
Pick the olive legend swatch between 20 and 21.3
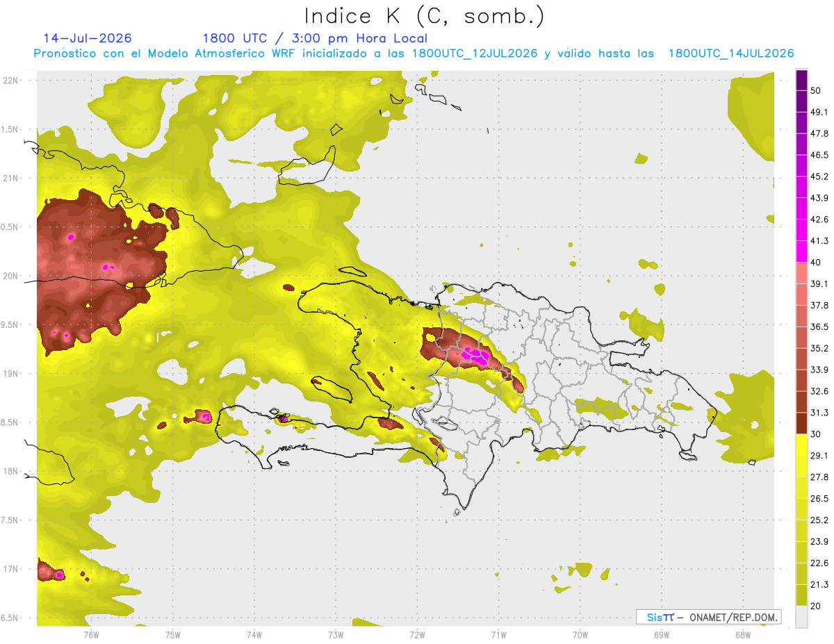801,595
